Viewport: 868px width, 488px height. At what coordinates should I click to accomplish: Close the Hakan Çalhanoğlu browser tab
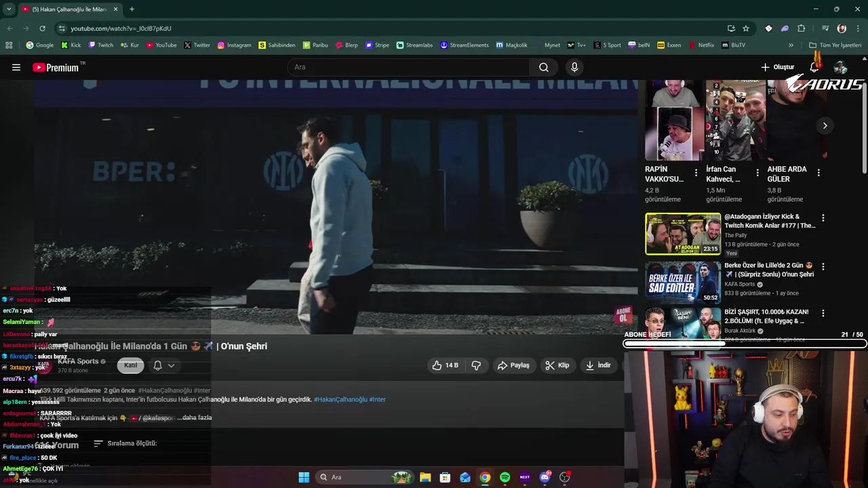click(115, 9)
